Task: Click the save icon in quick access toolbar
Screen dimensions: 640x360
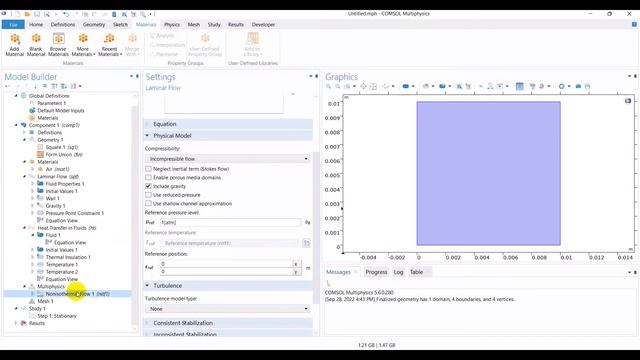Action: pyautogui.click(x=37, y=14)
